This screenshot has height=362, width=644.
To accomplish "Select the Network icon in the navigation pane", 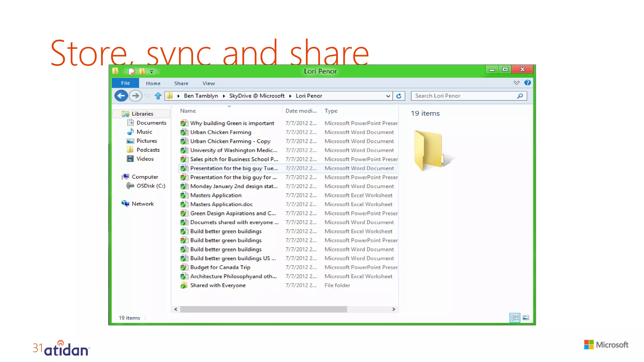I will click(x=125, y=204).
